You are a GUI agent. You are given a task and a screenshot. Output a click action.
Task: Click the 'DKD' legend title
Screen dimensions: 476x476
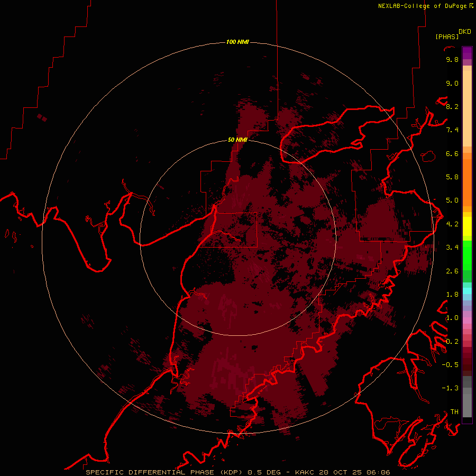coord(465,32)
